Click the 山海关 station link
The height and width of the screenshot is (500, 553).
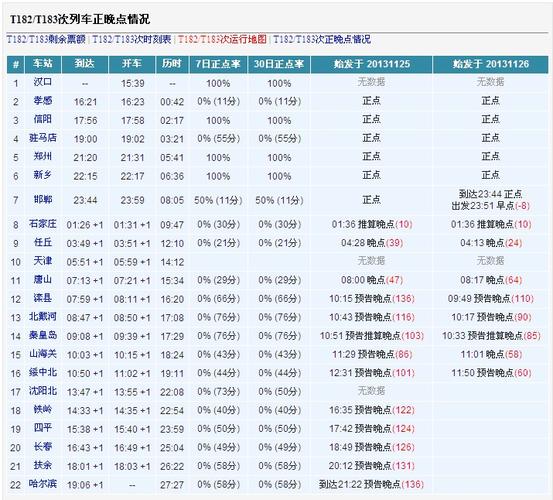[43, 354]
